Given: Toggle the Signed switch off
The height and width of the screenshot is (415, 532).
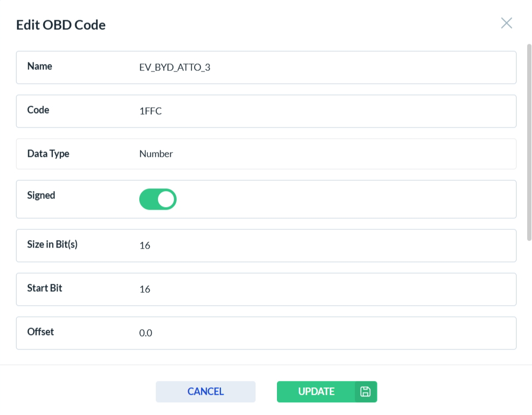Looking at the screenshot, I should tap(158, 199).
